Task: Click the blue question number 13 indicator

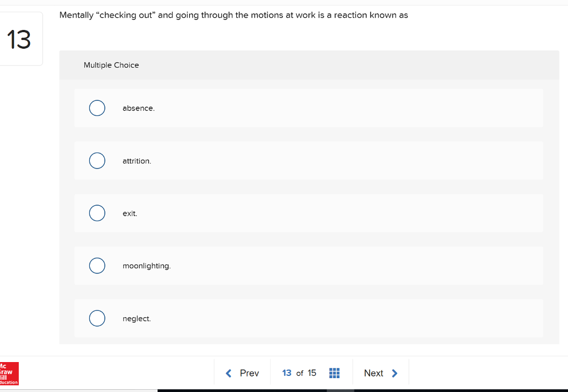Action: click(288, 373)
